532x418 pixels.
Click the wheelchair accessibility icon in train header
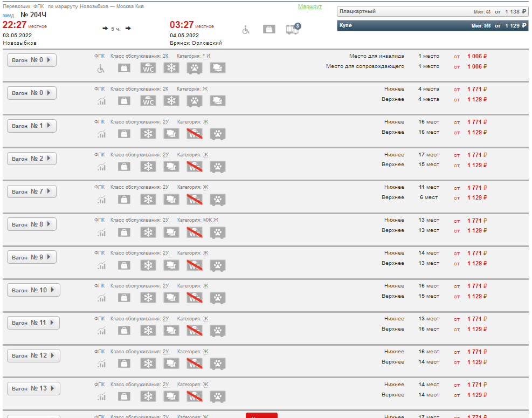[246, 30]
